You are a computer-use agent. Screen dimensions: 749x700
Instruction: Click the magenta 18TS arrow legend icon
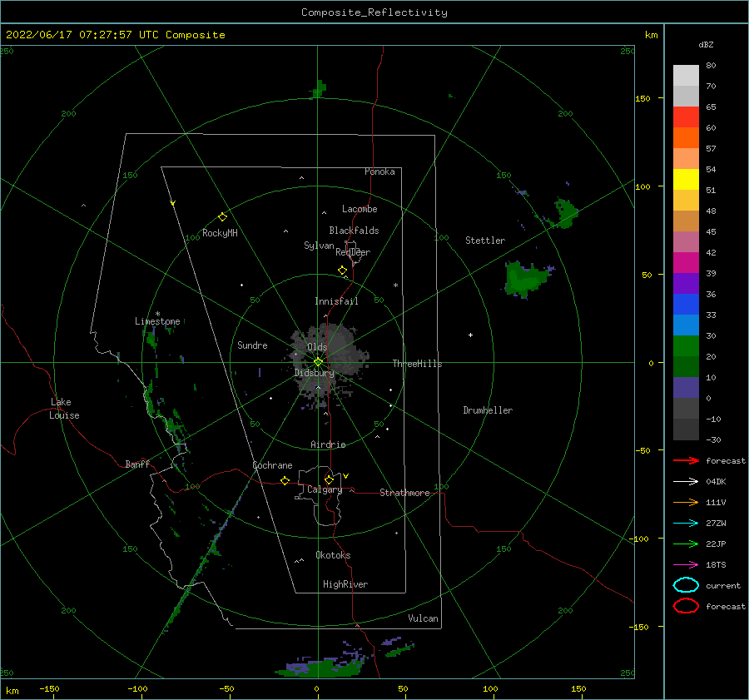[686, 565]
